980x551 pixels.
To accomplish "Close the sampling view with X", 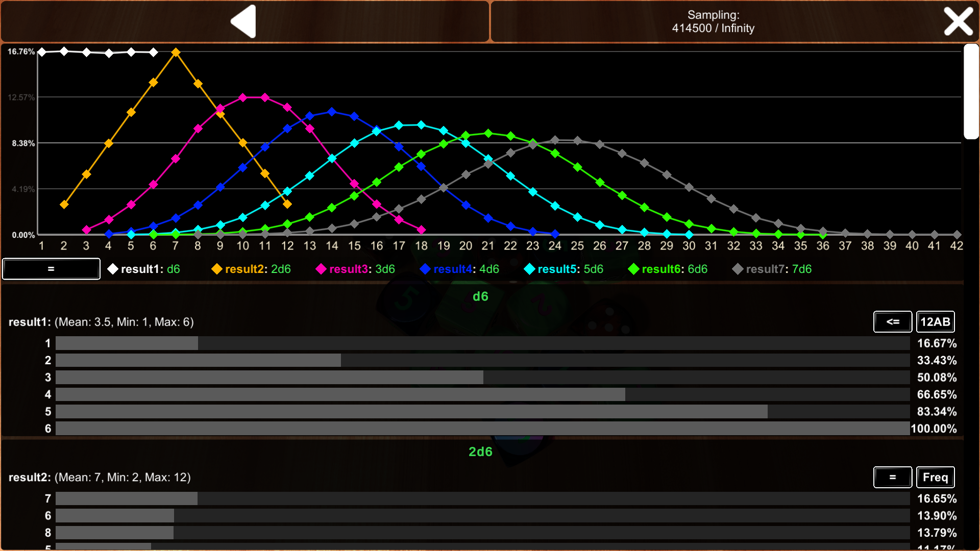I will (958, 21).
